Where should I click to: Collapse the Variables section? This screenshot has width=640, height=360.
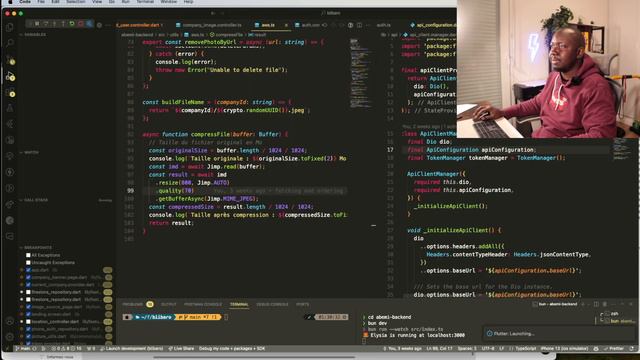[33, 35]
